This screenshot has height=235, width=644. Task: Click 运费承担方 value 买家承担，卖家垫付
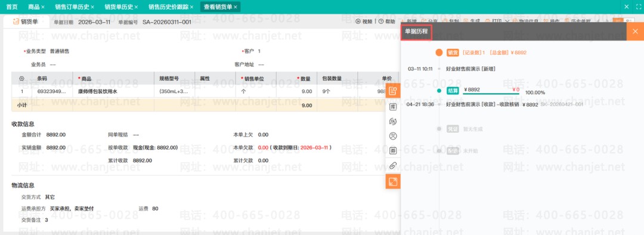[x=72, y=209]
